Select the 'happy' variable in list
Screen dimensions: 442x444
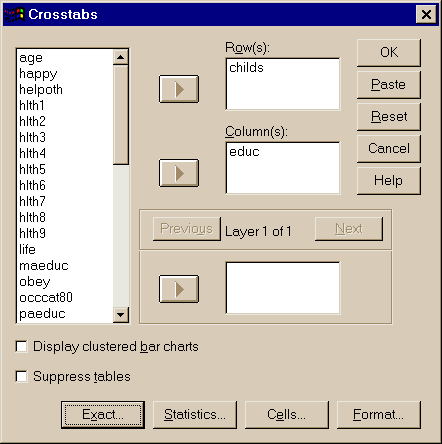point(38,74)
